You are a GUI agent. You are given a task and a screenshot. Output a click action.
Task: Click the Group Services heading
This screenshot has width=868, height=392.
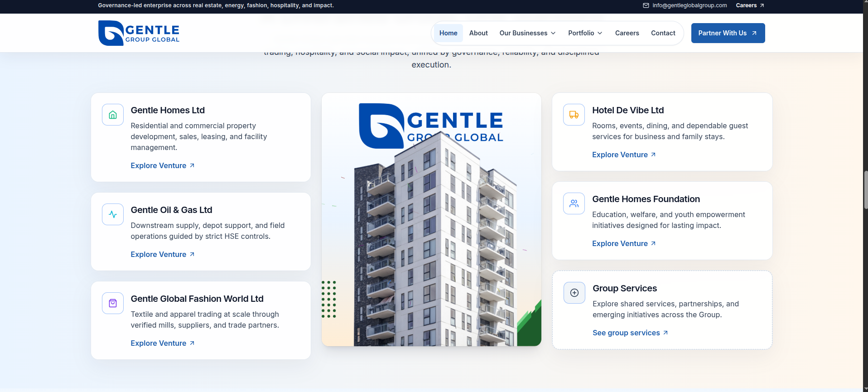[x=625, y=288]
